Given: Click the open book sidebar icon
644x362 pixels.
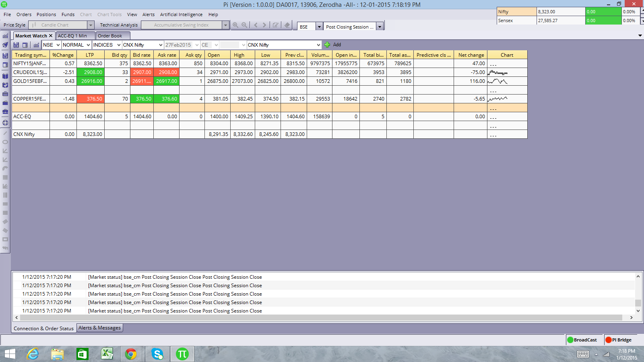Looking at the screenshot, I should click(x=5, y=76).
